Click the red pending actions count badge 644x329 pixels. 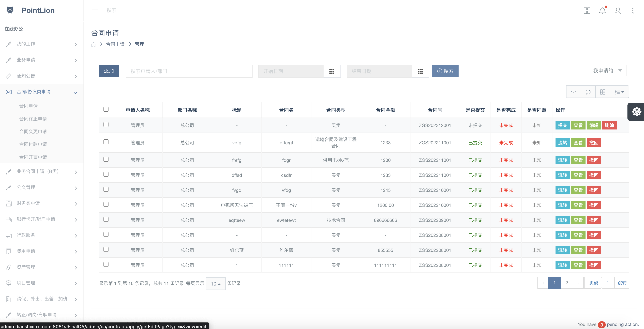601,325
